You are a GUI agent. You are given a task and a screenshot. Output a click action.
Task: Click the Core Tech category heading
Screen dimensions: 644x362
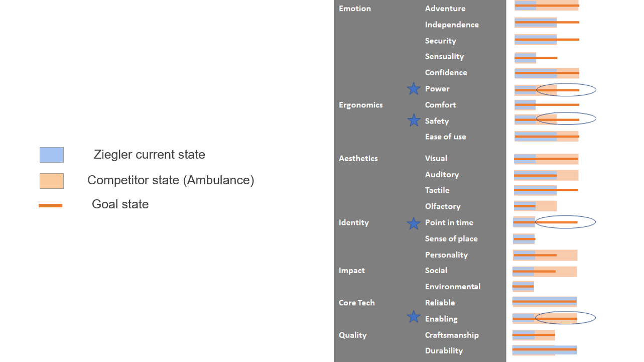(x=356, y=303)
